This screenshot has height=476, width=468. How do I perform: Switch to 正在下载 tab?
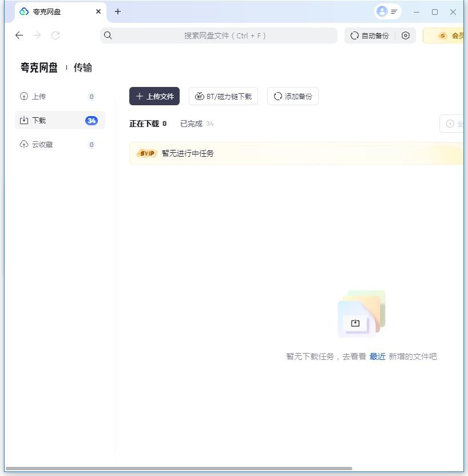(148, 124)
